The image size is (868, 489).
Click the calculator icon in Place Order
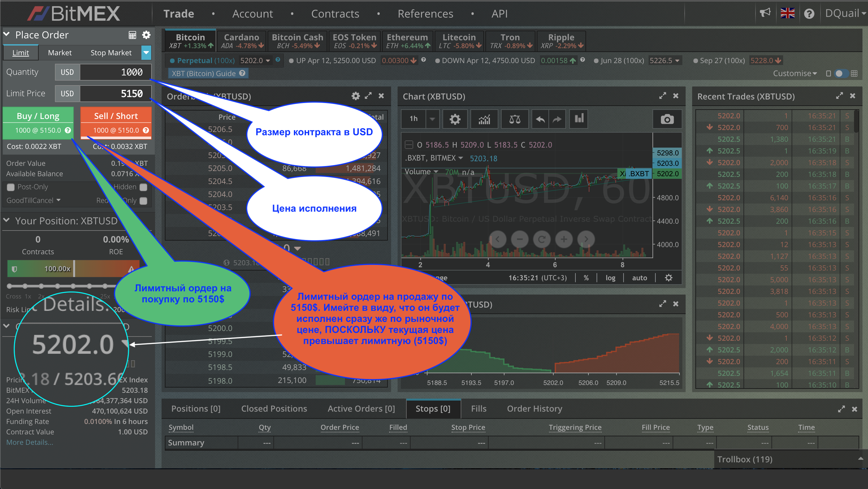(x=132, y=35)
